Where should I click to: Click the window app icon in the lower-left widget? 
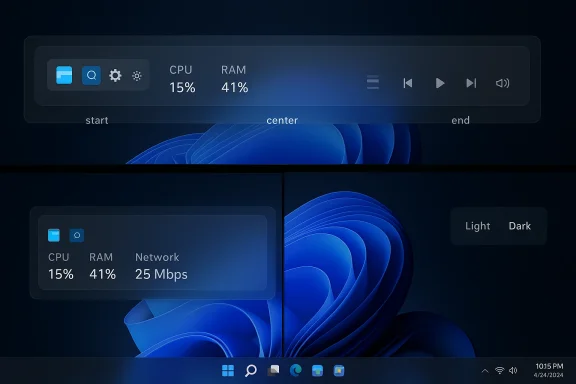pyautogui.click(x=54, y=235)
